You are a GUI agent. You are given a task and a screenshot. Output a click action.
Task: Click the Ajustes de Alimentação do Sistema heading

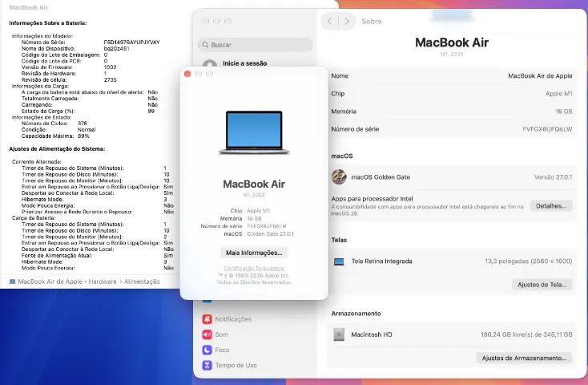click(57, 148)
